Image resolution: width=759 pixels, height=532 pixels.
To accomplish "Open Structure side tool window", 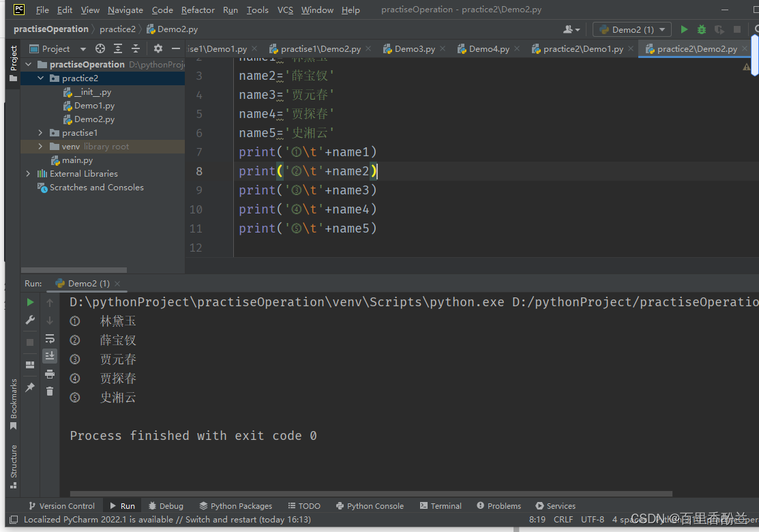I will click(14, 467).
